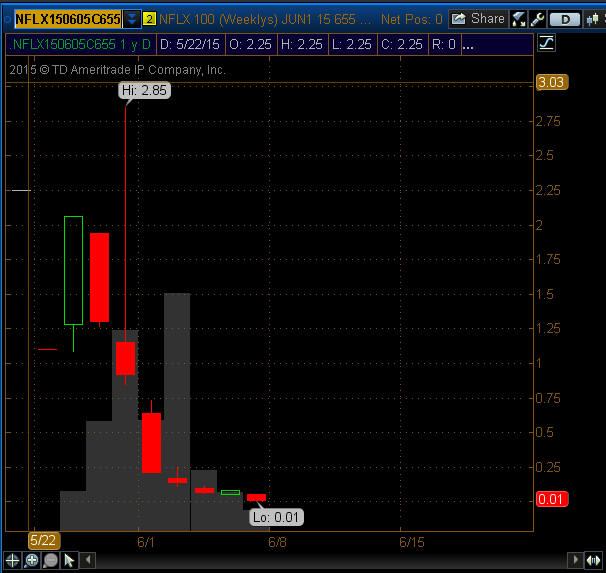Click the 1.25 price axis label
The image size is (606, 573).
pos(548,328)
